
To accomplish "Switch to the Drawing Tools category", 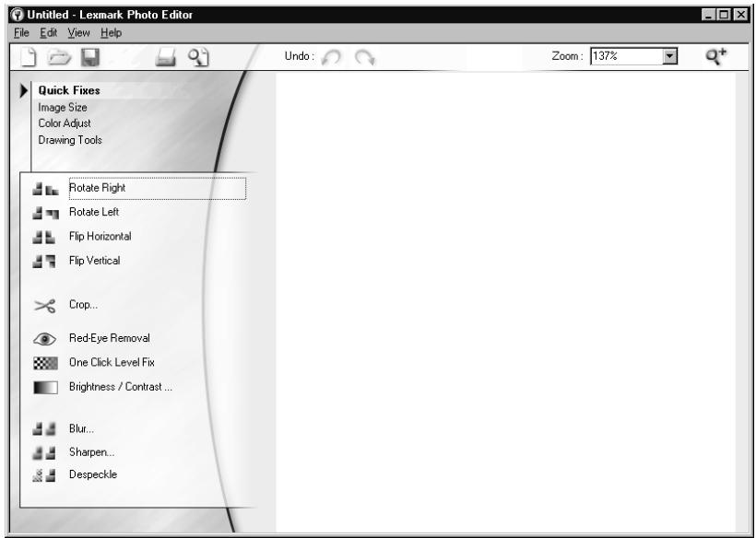I will coord(70,140).
